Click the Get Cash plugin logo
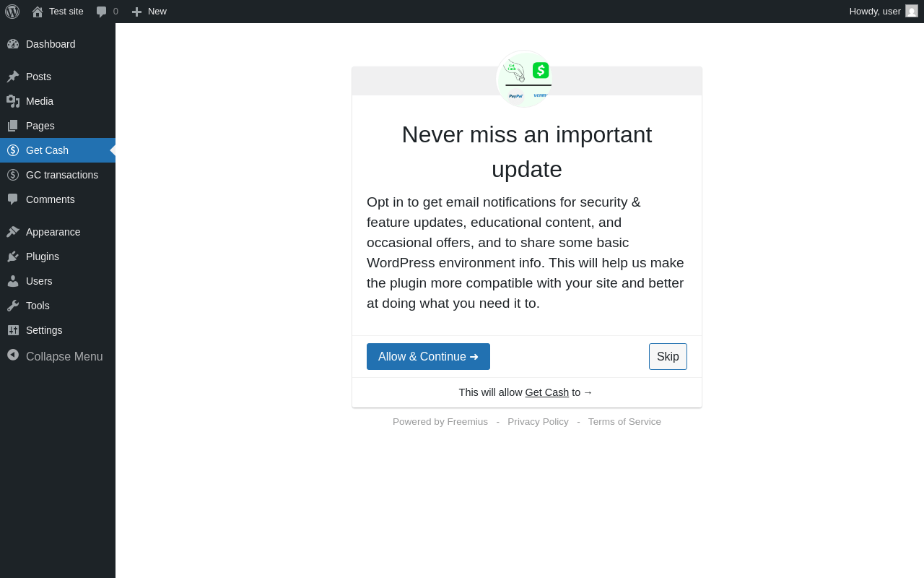The image size is (924, 578). click(x=526, y=79)
